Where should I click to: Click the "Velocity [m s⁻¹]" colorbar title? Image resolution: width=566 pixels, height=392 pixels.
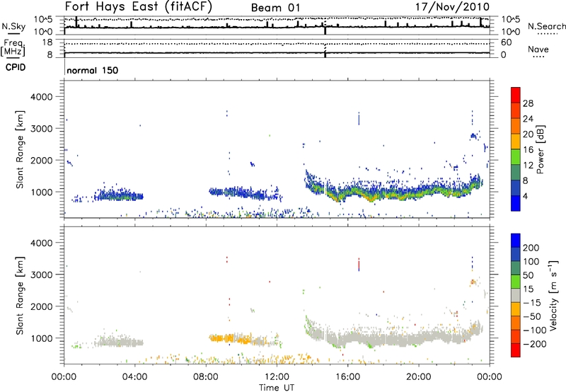coord(553,296)
